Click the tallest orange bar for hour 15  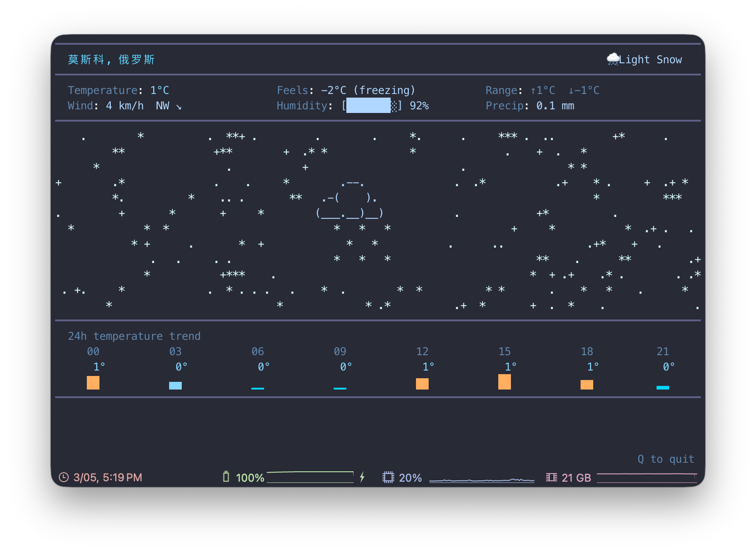(x=505, y=381)
